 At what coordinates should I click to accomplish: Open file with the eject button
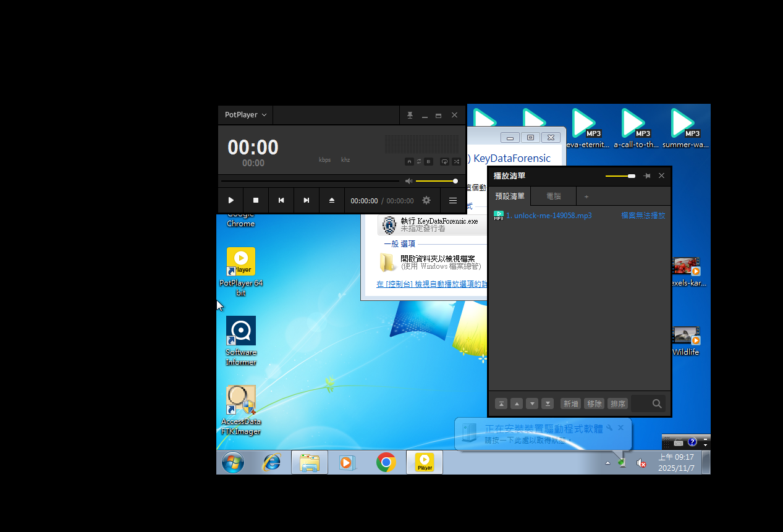[332, 200]
